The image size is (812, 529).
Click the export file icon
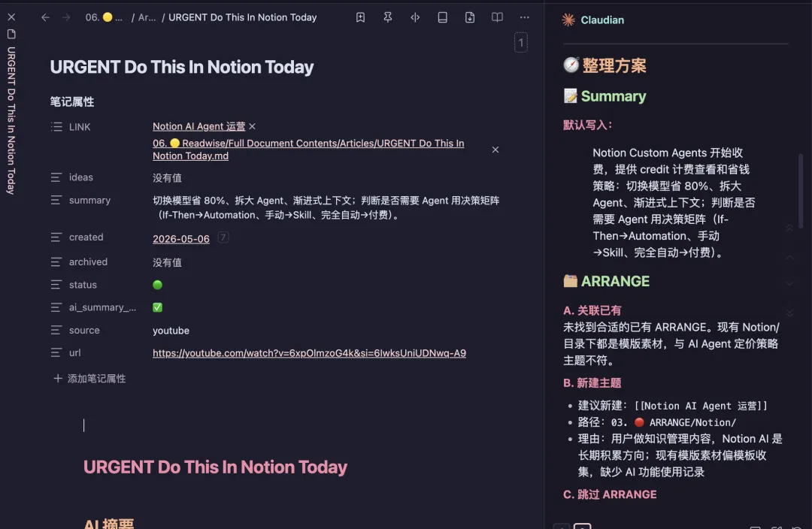[470, 17]
